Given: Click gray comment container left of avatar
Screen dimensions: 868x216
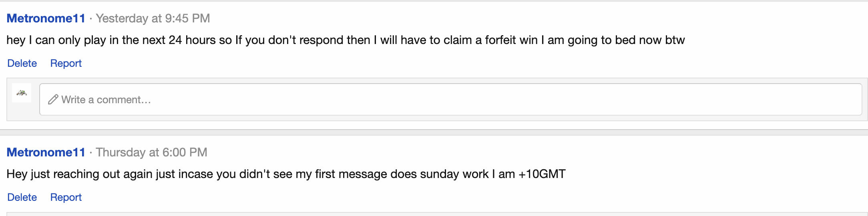Looking at the screenshot, I should 9,99.
